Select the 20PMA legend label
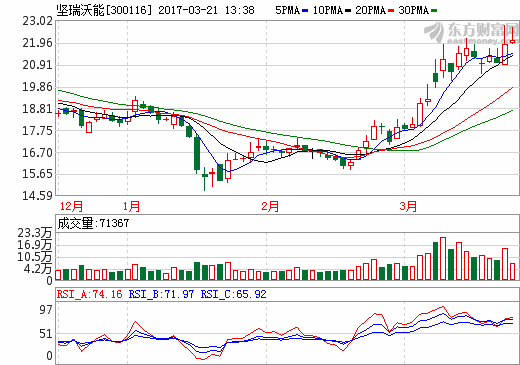Screen dimensions: 520x365 pyautogui.click(x=370, y=10)
